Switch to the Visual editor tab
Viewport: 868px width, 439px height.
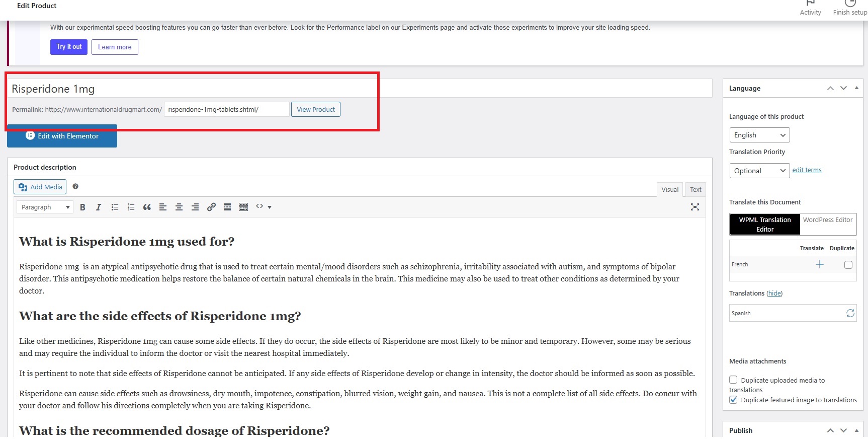(670, 189)
